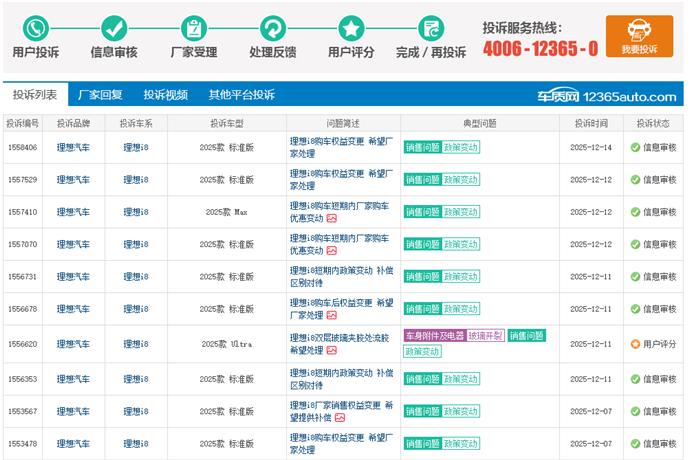
Task: Click orange 用户评分 status icon for 1556620
Action: tap(635, 344)
